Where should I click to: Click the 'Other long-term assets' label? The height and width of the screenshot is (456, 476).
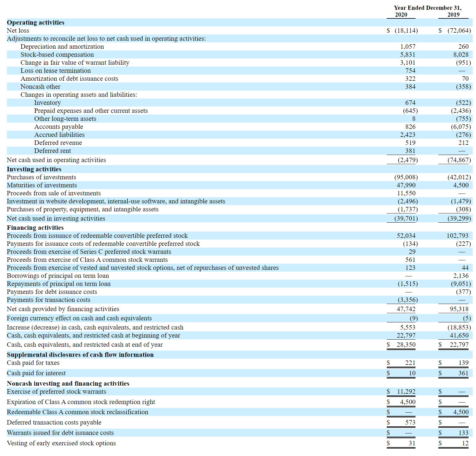click(65, 119)
